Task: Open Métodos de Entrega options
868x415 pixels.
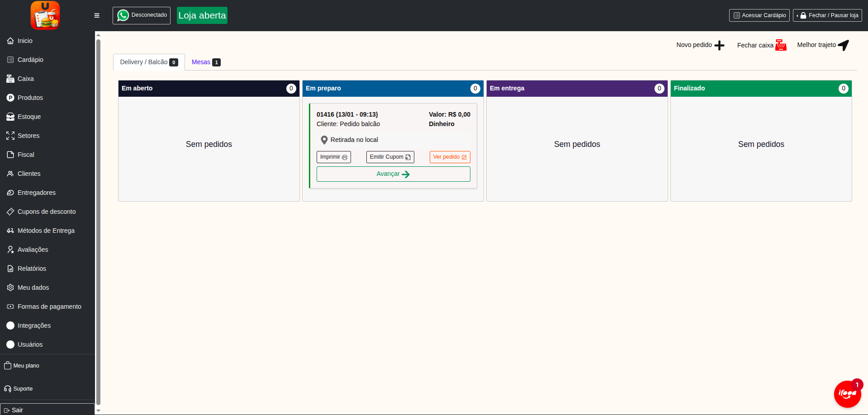Action: 46,231
